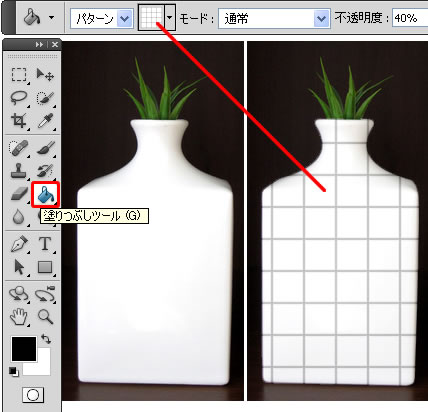Reset default foreground and background colors

point(14,371)
